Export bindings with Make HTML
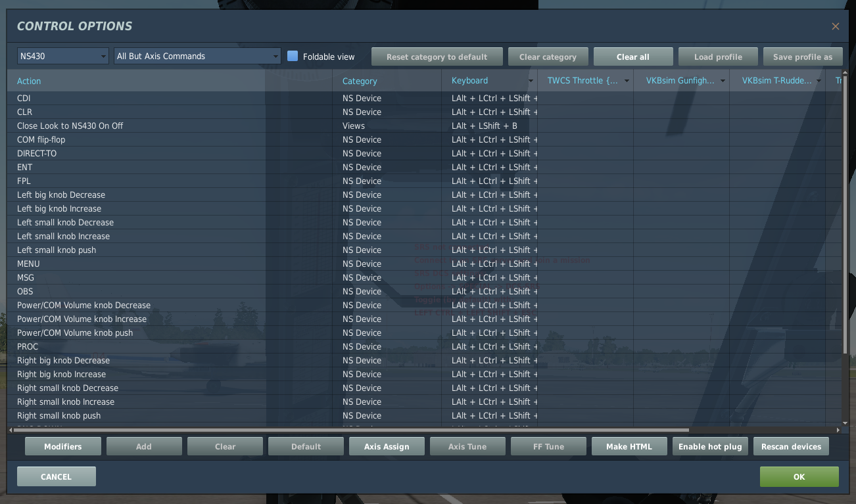Screen dimensions: 856x504 pyautogui.click(x=629, y=447)
